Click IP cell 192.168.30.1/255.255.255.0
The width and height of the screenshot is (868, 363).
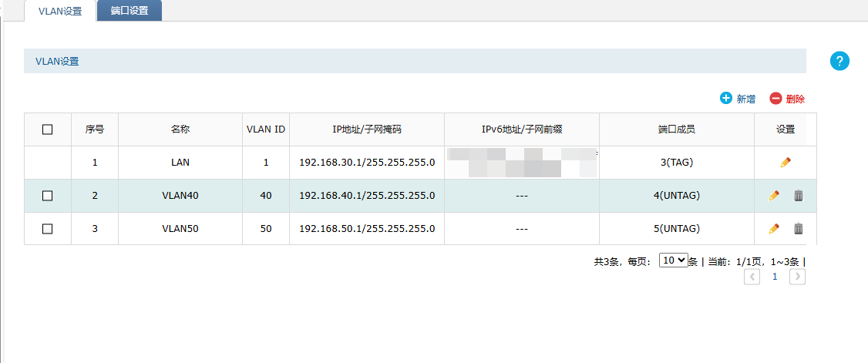[x=367, y=163]
